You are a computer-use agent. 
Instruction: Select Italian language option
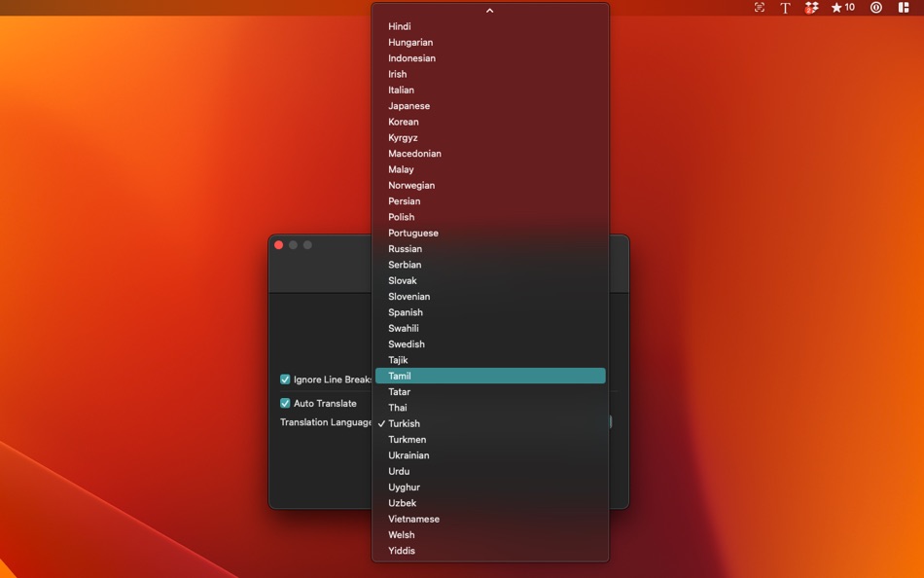click(490, 90)
